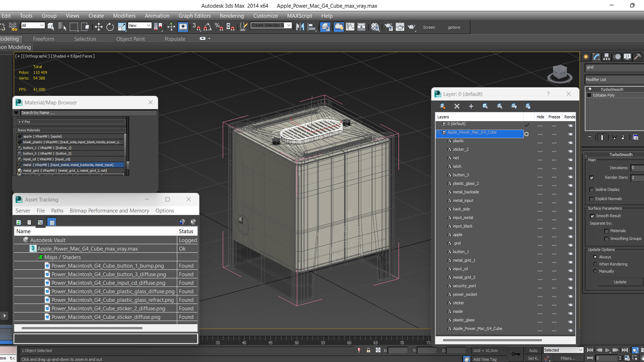The image size is (644, 362).
Task: Switch Asset Tracking to table view
Action: coord(52,222)
